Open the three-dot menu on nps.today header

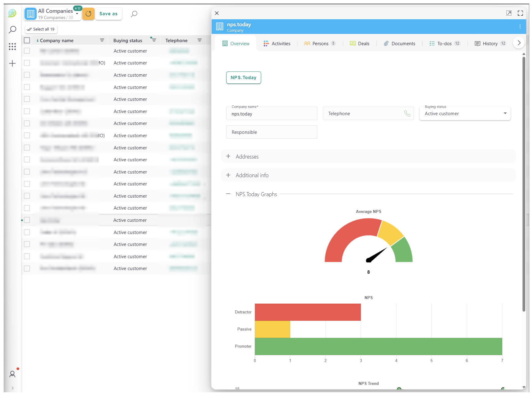[520, 27]
